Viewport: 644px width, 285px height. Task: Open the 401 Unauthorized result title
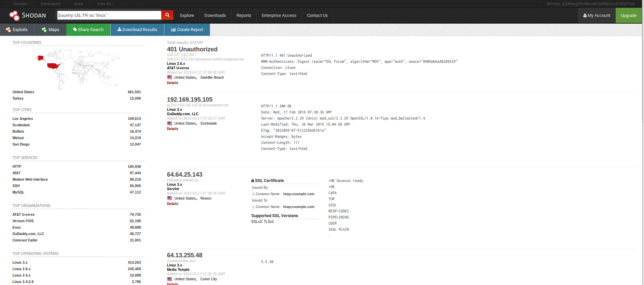192,49
